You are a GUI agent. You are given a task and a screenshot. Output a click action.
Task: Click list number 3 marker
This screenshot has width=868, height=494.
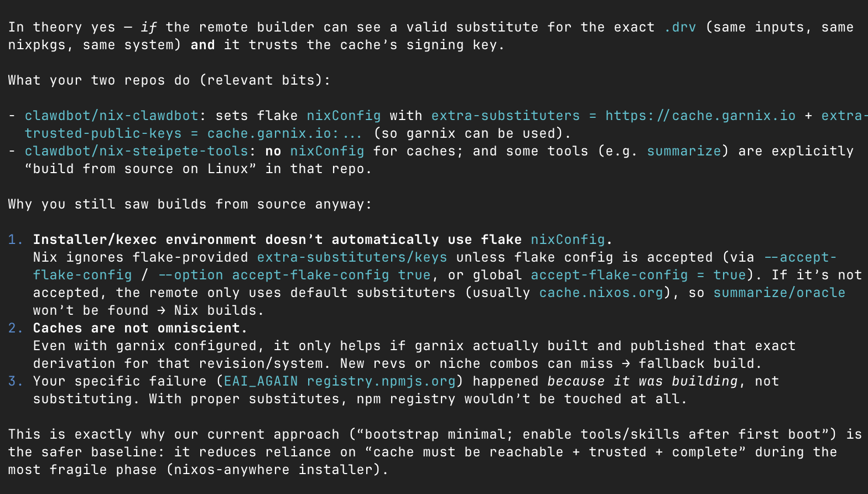15,381
